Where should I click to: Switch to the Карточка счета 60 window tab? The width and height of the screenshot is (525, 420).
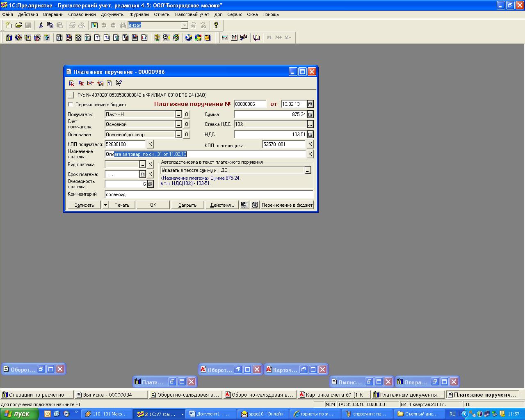click(x=334, y=395)
